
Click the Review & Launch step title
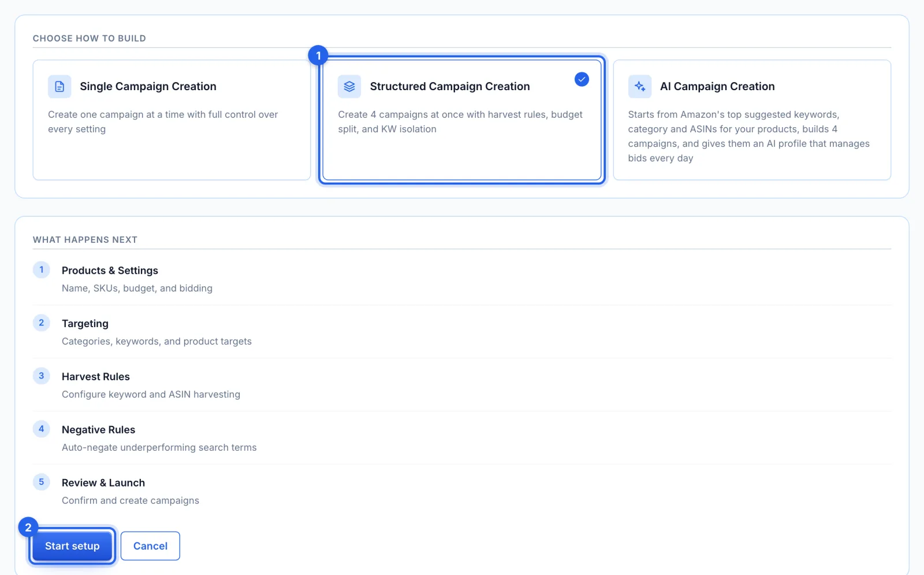[x=103, y=483]
